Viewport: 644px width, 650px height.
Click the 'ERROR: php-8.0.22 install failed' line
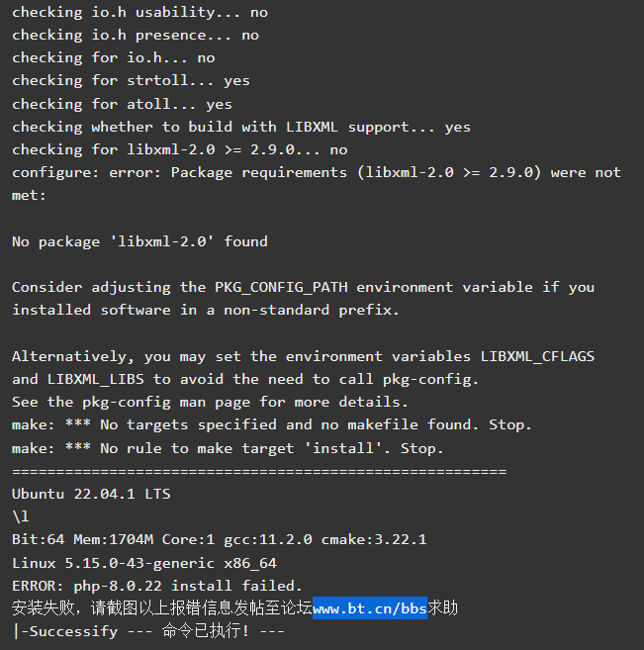(x=157, y=586)
